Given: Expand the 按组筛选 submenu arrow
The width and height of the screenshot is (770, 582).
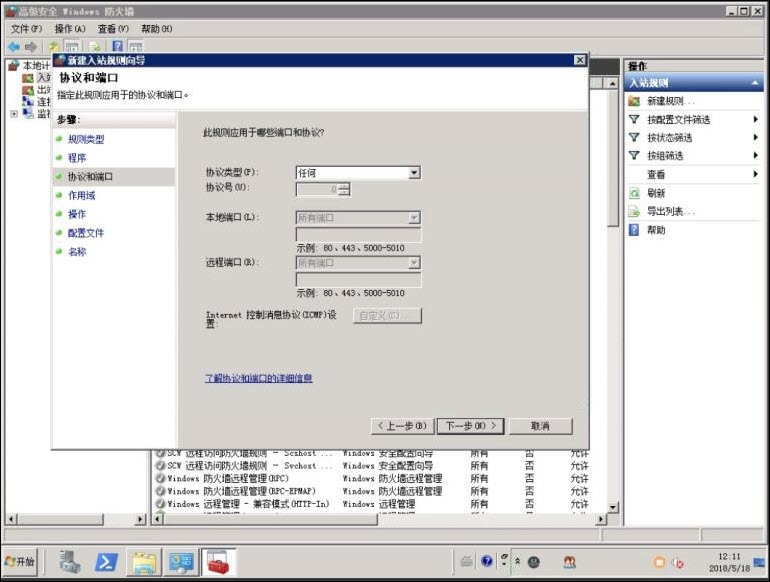Looking at the screenshot, I should pos(756,156).
